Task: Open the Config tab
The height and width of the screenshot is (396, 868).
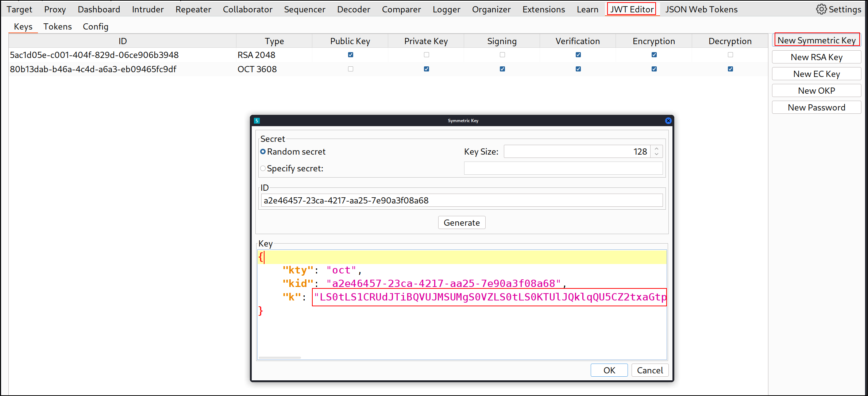Action: coord(95,26)
